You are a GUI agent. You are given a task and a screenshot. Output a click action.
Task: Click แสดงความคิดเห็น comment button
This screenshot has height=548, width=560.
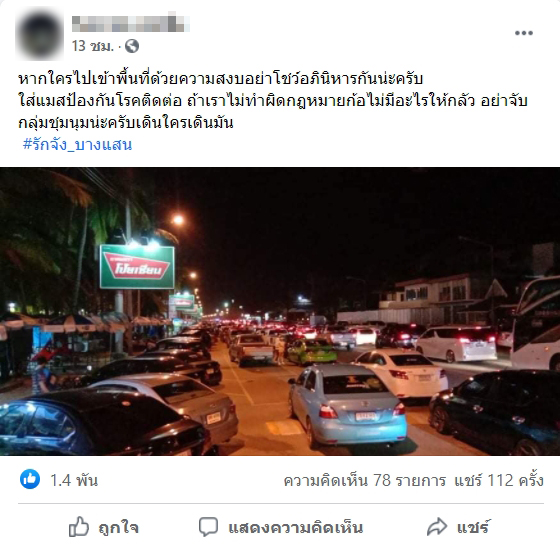tap(281, 527)
